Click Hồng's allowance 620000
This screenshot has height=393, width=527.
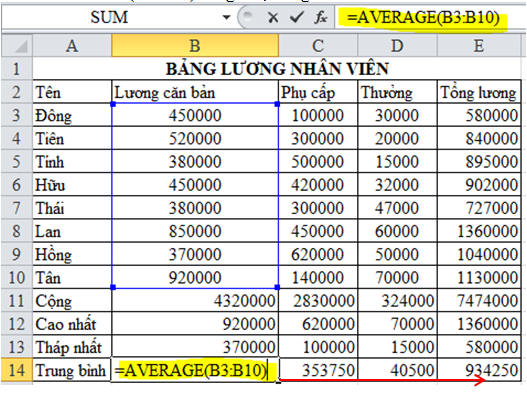tap(318, 254)
